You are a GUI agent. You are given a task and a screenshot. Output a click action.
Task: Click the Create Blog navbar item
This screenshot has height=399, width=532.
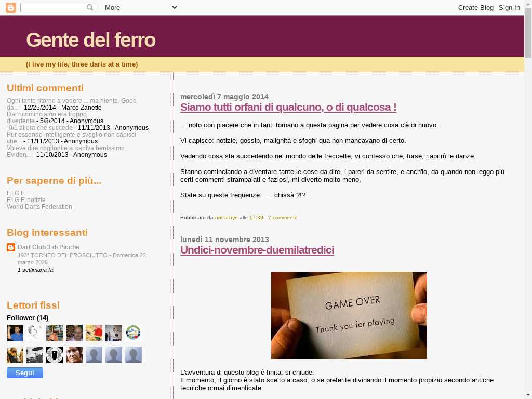pyautogui.click(x=475, y=7)
